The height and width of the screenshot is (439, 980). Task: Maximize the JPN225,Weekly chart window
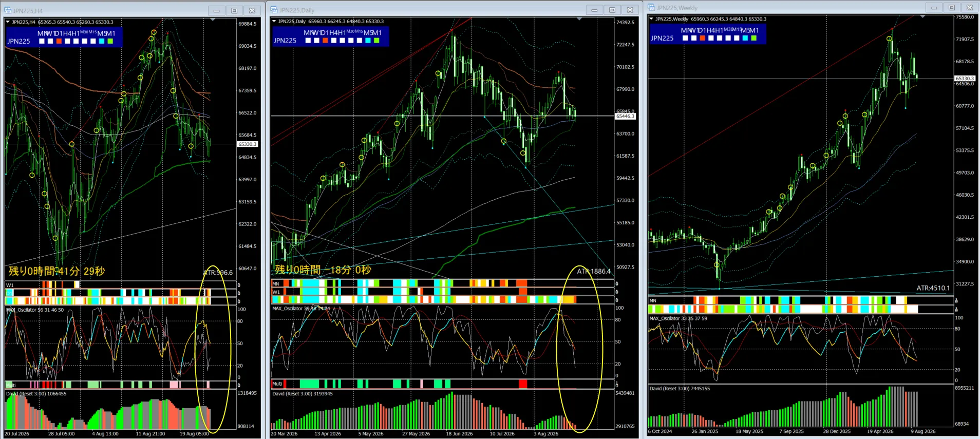point(952,7)
